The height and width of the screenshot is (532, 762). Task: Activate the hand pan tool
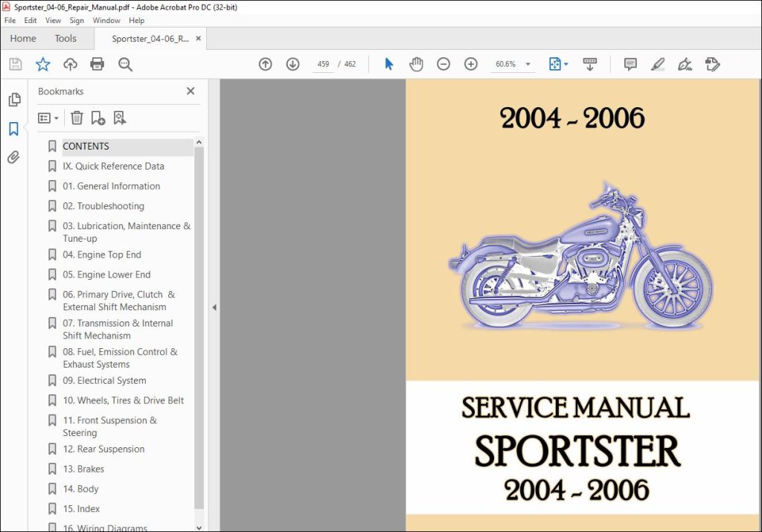point(416,64)
